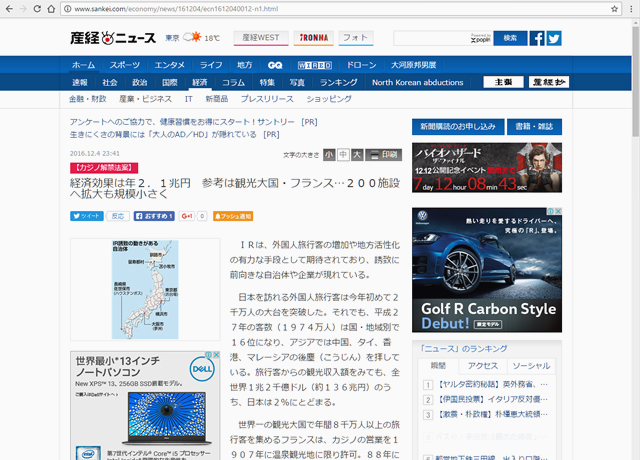640x460 pixels.
Task: Click the G+1 share icon
Action: pos(186,216)
